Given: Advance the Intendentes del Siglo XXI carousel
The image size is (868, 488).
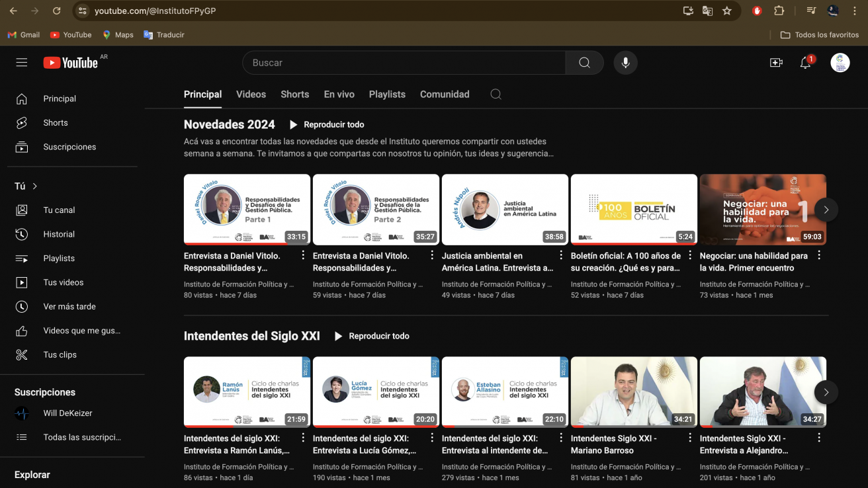Looking at the screenshot, I should [826, 391].
